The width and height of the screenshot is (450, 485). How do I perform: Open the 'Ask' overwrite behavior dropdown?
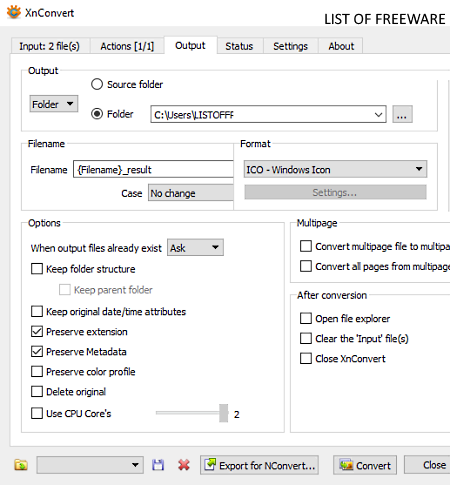click(x=195, y=247)
